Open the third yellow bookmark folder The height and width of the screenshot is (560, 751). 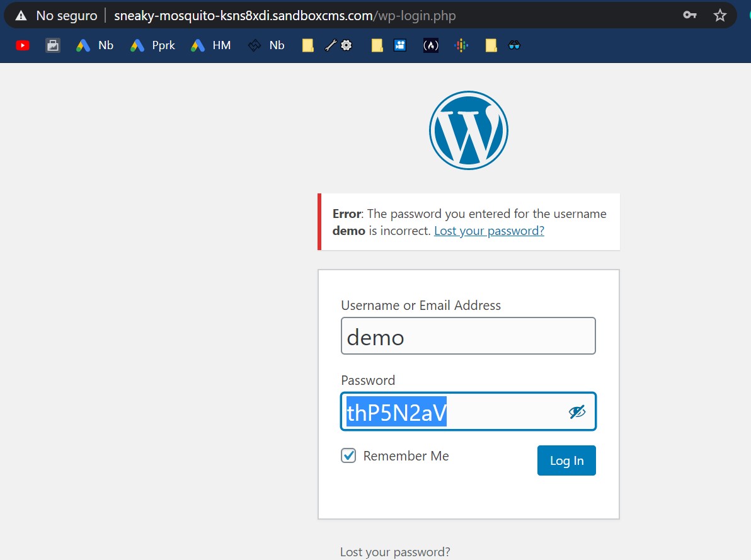491,45
